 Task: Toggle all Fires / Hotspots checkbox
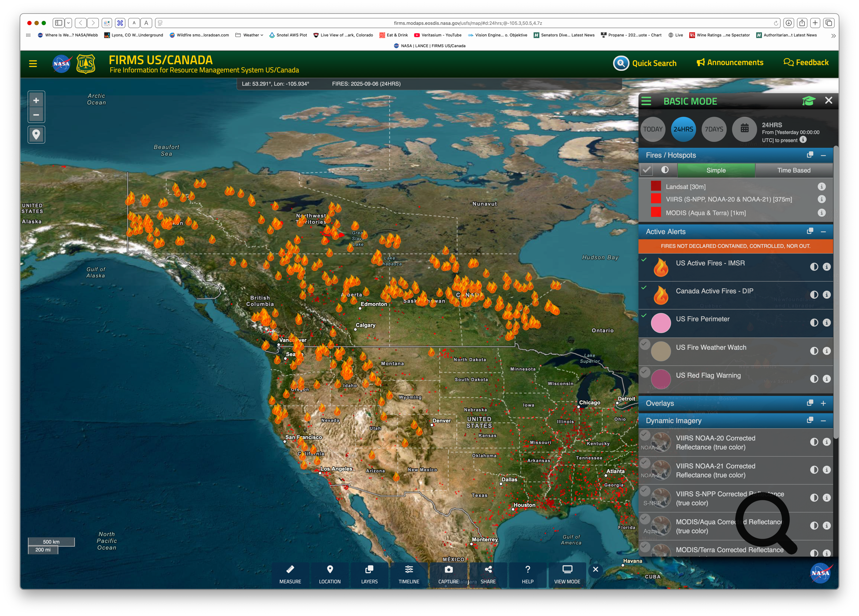click(x=647, y=170)
